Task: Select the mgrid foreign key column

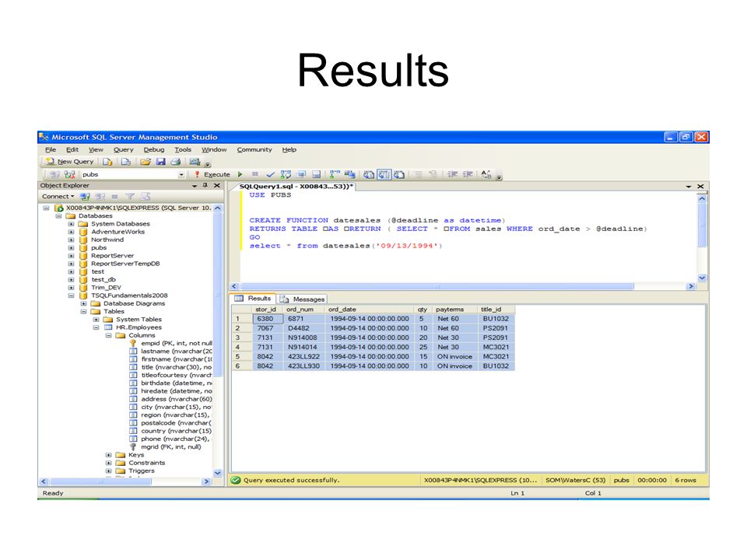Action: (171, 447)
